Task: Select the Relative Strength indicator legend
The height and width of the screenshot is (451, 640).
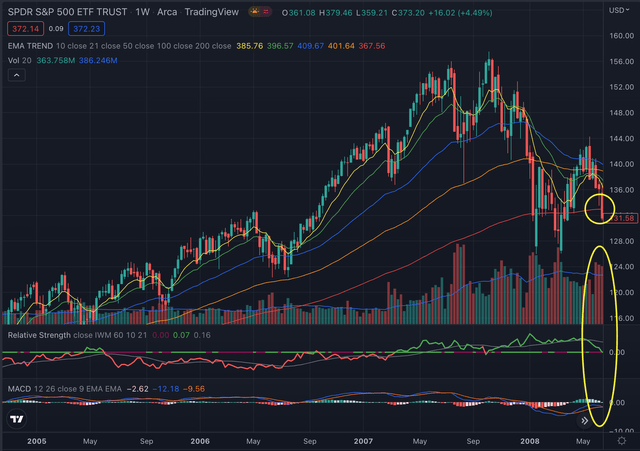Action: point(39,335)
